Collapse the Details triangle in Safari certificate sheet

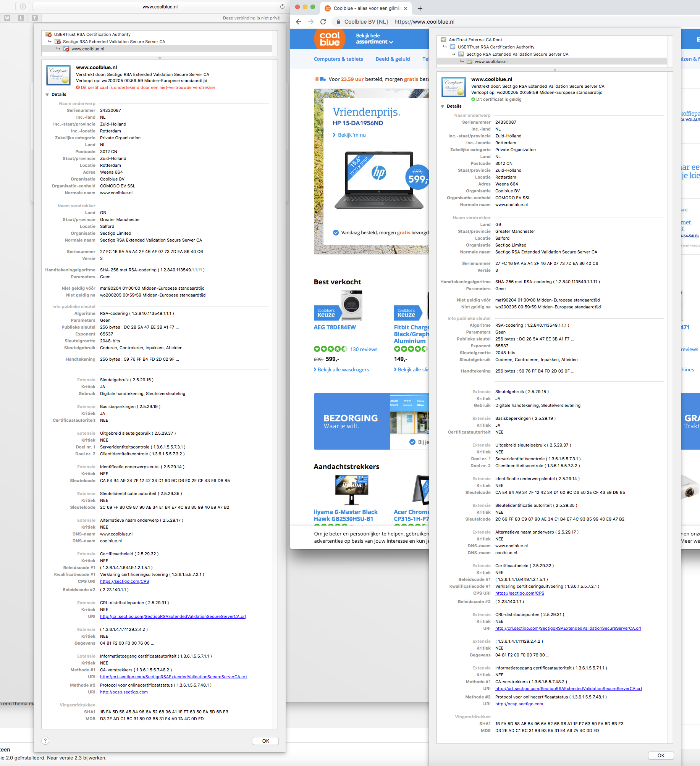pos(47,95)
